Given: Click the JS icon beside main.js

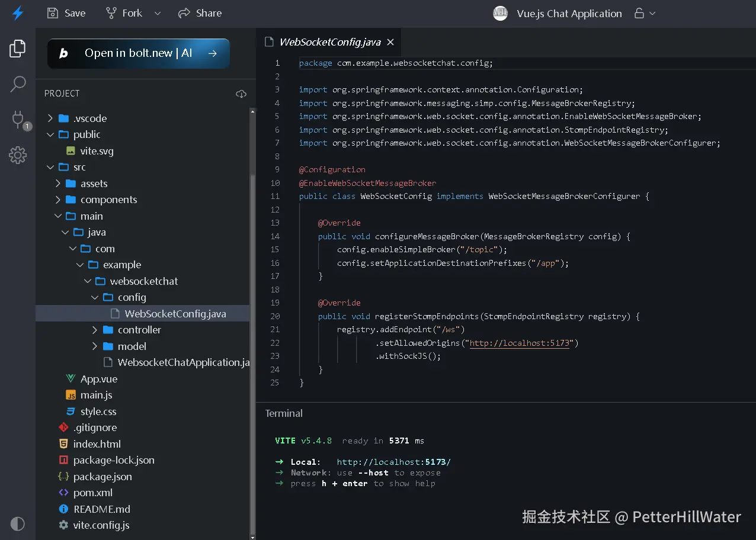Looking at the screenshot, I should pyautogui.click(x=71, y=395).
